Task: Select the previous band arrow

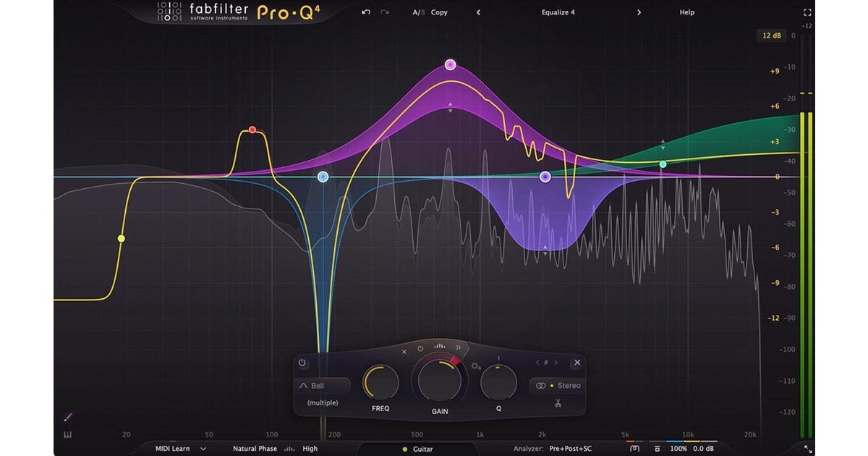Action: (x=537, y=363)
